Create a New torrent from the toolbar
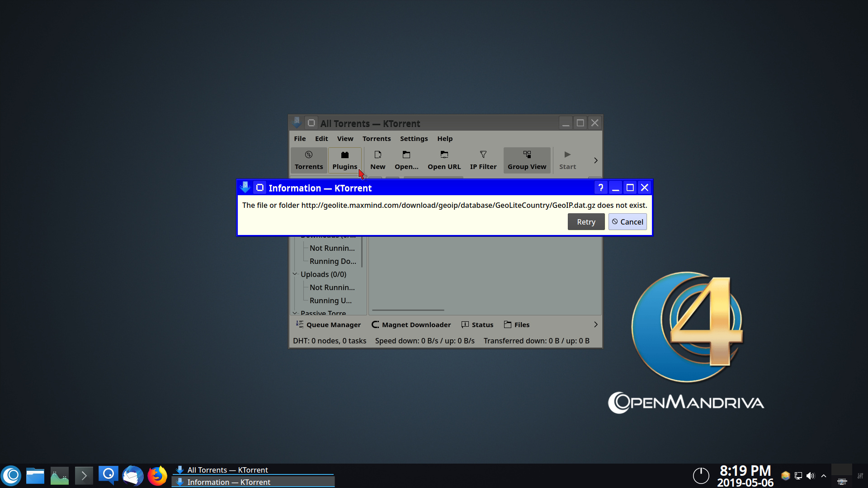This screenshot has height=488, width=868. click(x=378, y=160)
